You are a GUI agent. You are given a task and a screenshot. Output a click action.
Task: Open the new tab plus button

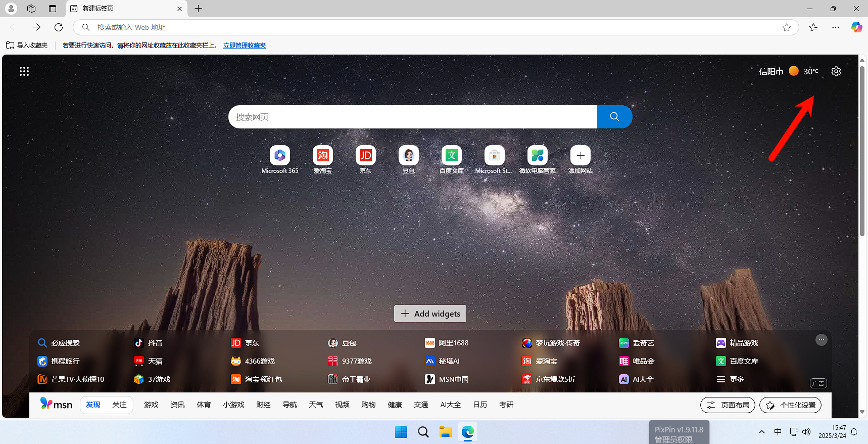tap(199, 9)
